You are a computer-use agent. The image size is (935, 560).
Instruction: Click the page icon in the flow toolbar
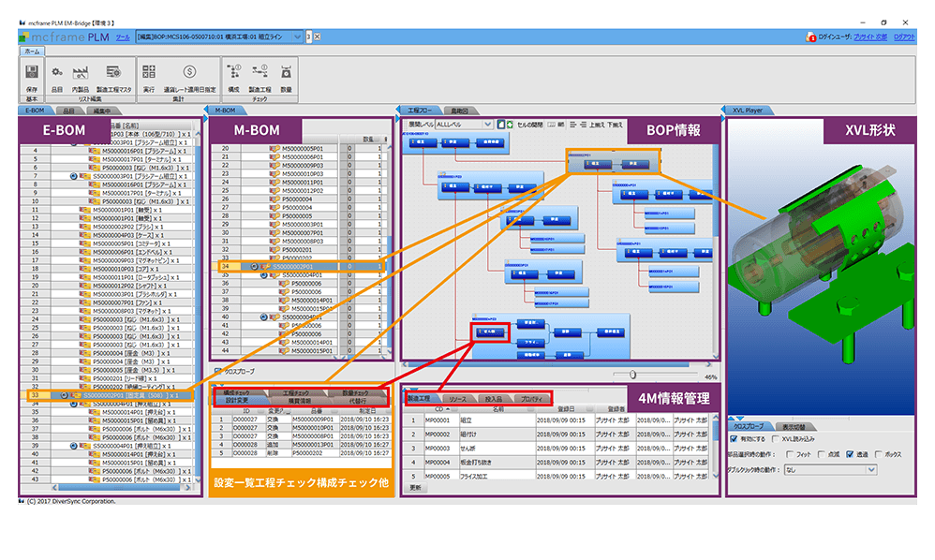(x=501, y=125)
